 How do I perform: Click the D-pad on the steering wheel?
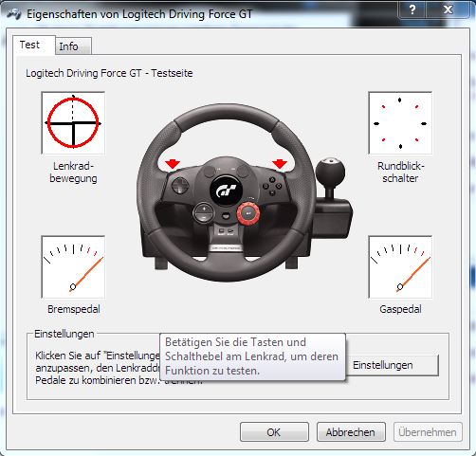coord(180,186)
